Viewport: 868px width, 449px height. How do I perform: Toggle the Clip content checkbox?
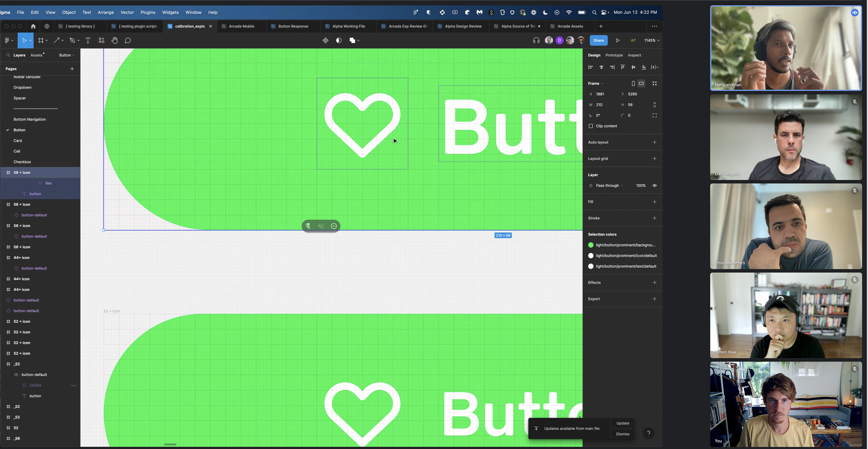pos(591,126)
